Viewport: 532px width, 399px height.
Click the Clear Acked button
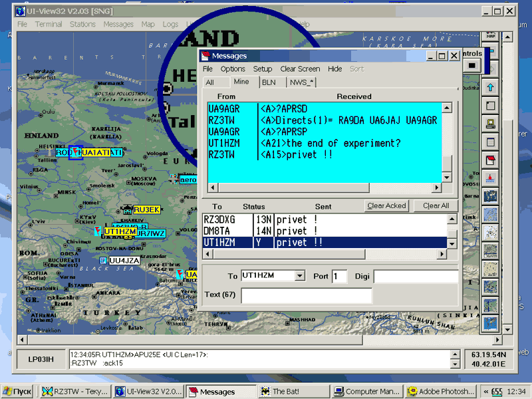tap(386, 205)
